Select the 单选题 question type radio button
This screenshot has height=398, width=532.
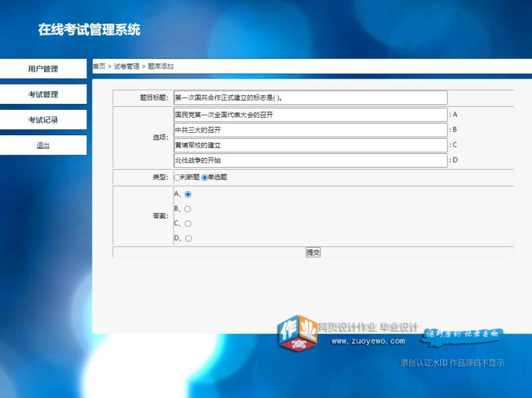pos(204,178)
